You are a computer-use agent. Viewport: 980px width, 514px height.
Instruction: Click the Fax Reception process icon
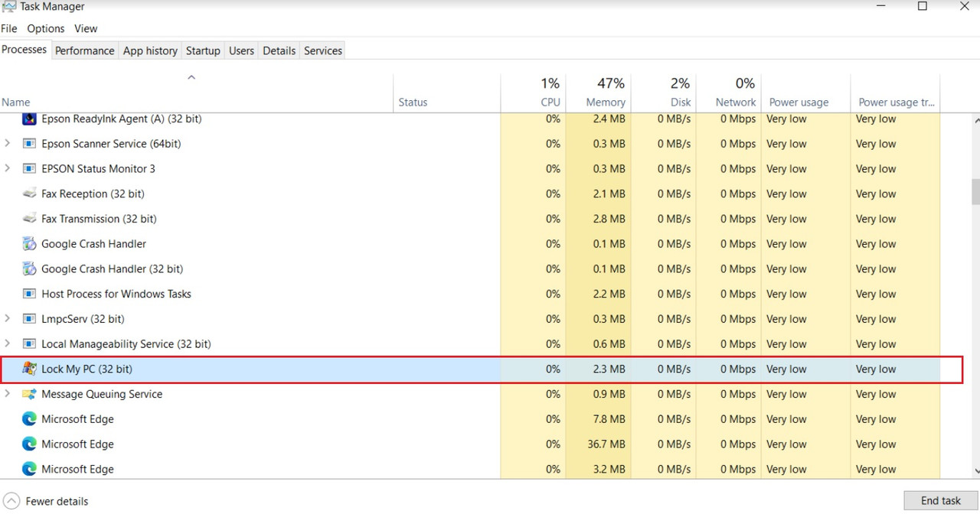pos(29,194)
